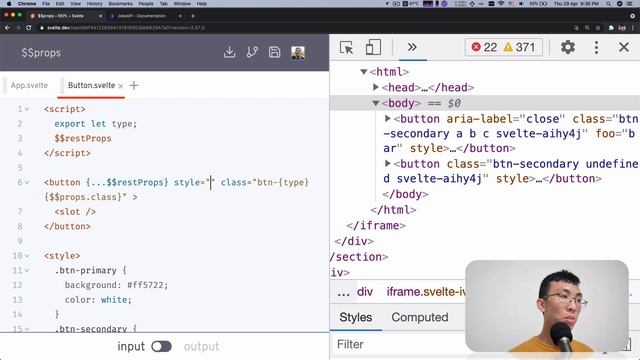Show the output label view

[201, 347]
